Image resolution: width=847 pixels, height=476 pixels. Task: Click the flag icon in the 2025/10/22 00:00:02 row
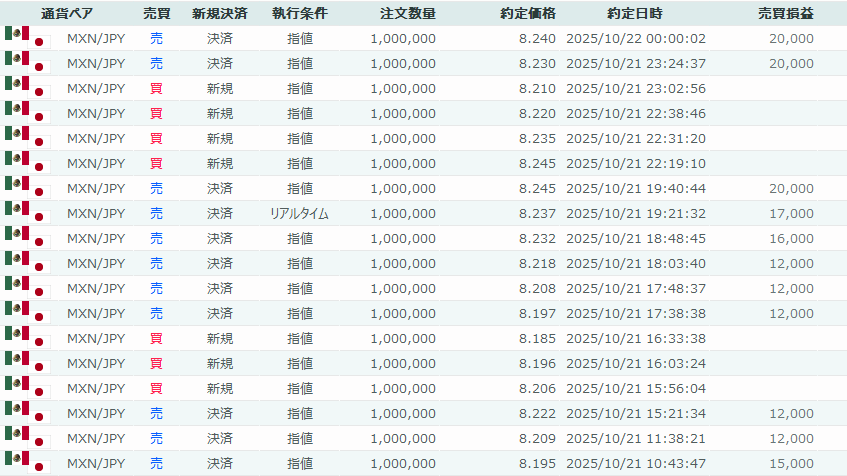(x=27, y=38)
